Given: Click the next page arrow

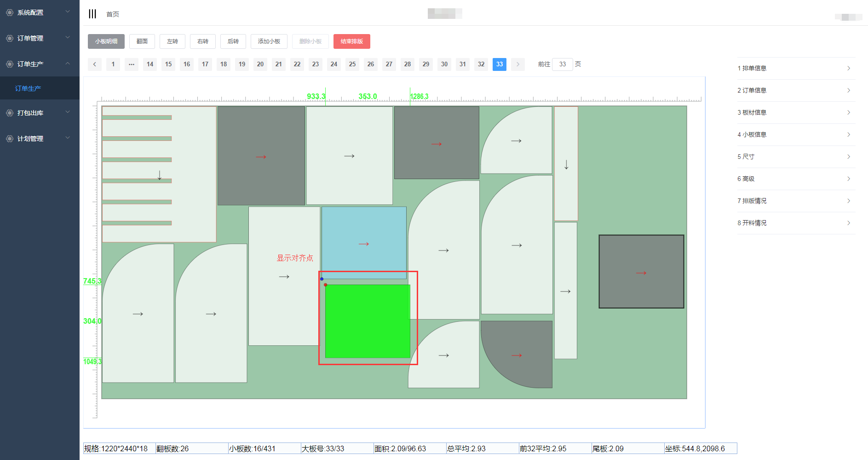Looking at the screenshot, I should pos(518,64).
